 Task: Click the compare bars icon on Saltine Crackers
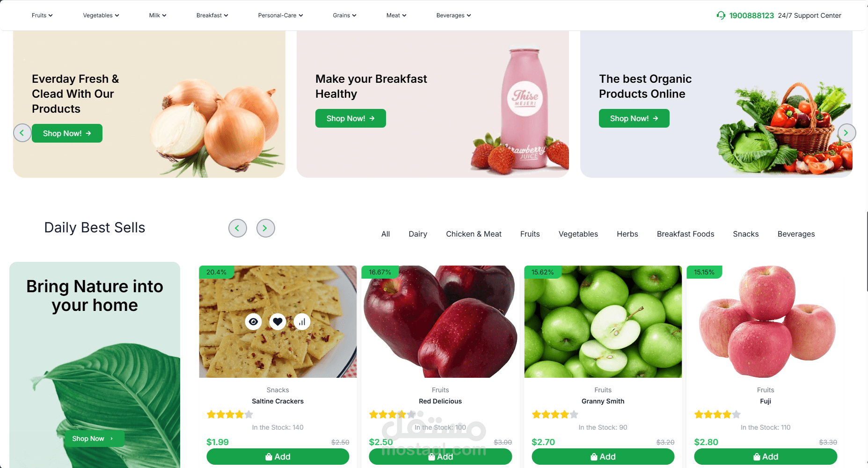pyautogui.click(x=302, y=322)
